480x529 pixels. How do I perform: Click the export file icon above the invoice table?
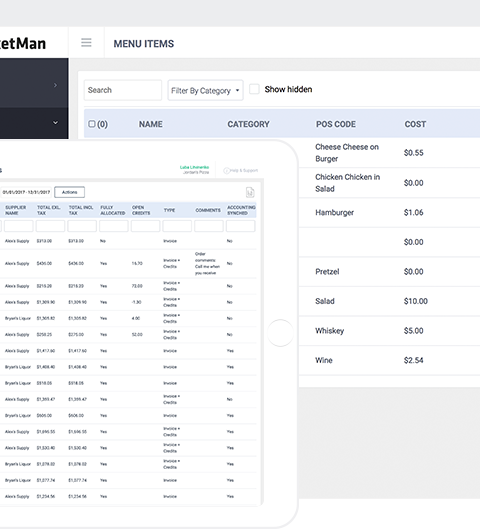click(x=250, y=192)
